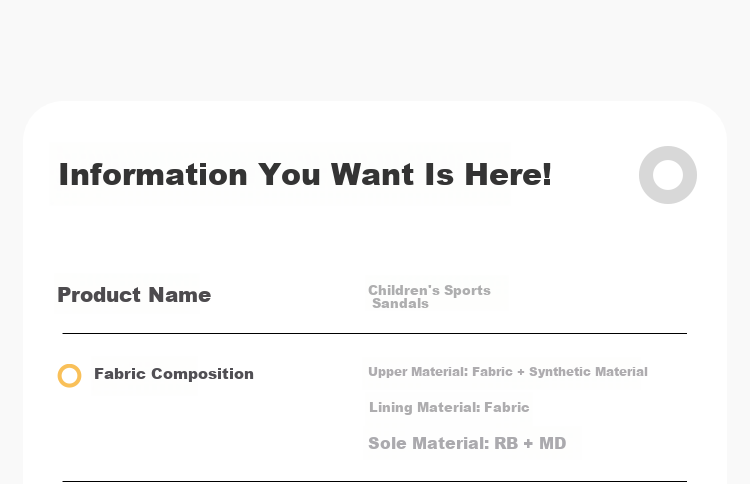Click the word Name in Product Name
The height and width of the screenshot is (484, 750).
point(180,295)
